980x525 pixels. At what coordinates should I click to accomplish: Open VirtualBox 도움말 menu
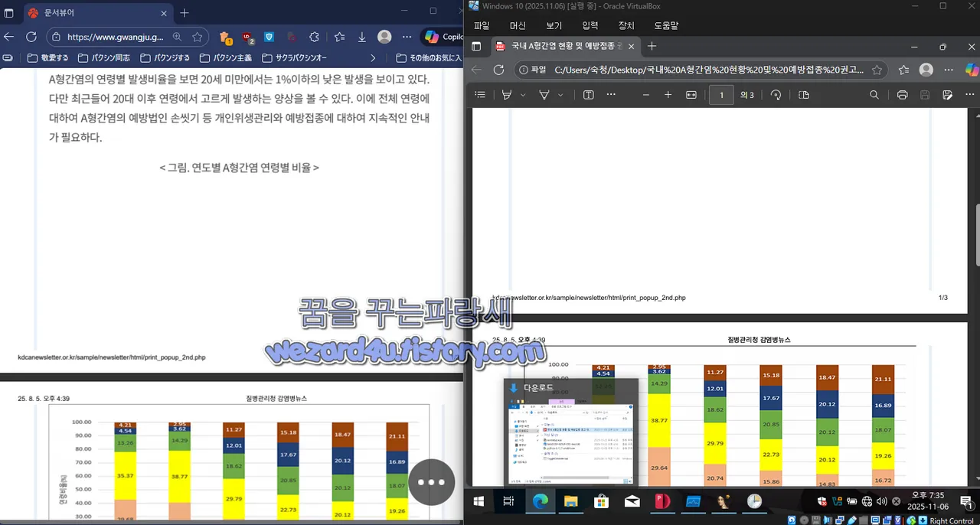[666, 25]
